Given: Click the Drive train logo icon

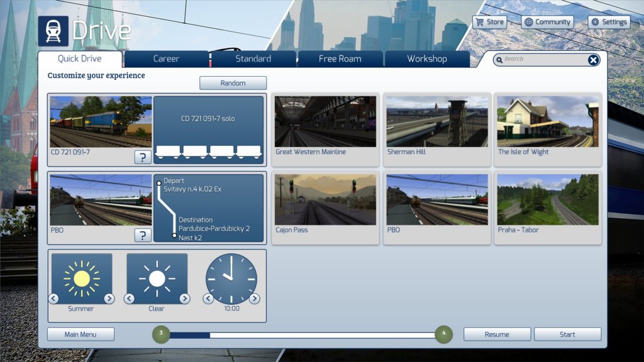Looking at the screenshot, I should [53, 31].
